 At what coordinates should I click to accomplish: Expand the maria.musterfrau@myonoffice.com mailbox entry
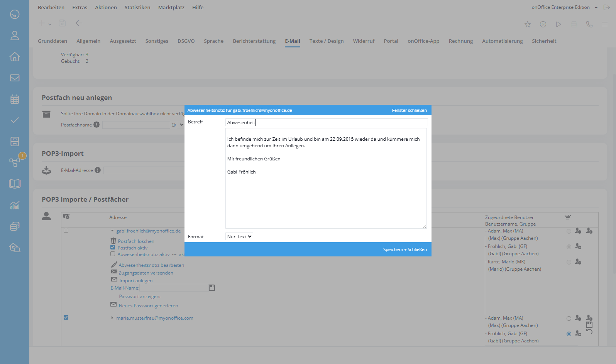point(112,318)
